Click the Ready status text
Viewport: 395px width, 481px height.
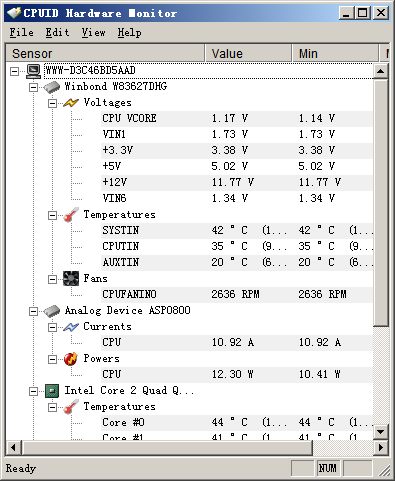click(21, 468)
